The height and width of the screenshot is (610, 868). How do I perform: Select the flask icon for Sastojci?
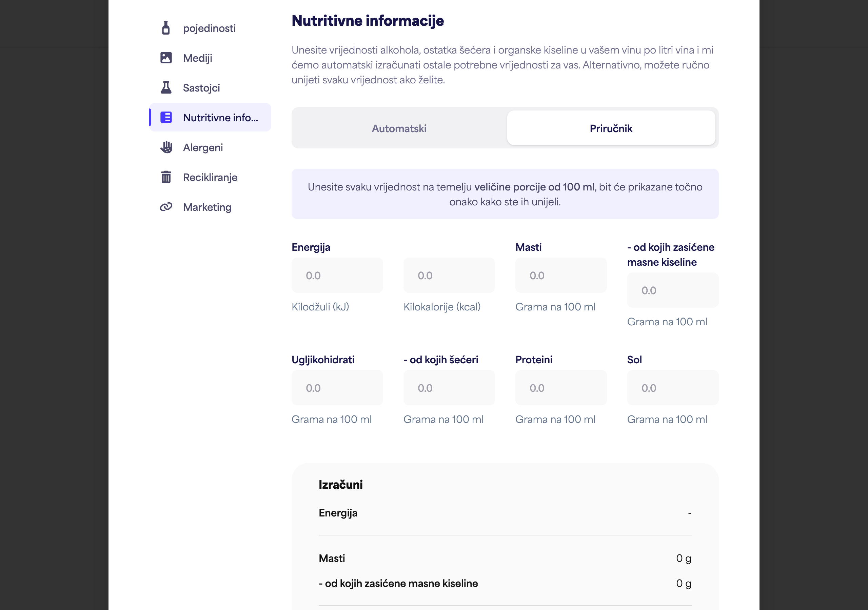click(166, 87)
